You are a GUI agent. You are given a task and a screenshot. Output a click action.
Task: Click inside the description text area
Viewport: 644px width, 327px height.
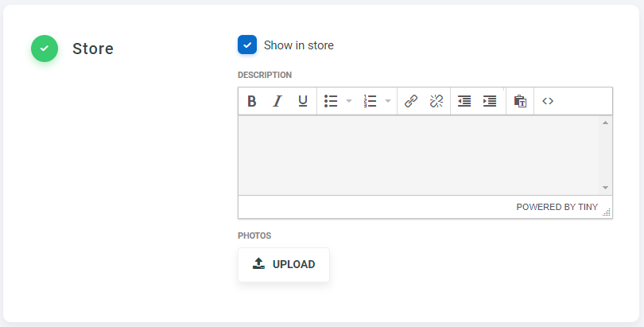tap(418, 155)
